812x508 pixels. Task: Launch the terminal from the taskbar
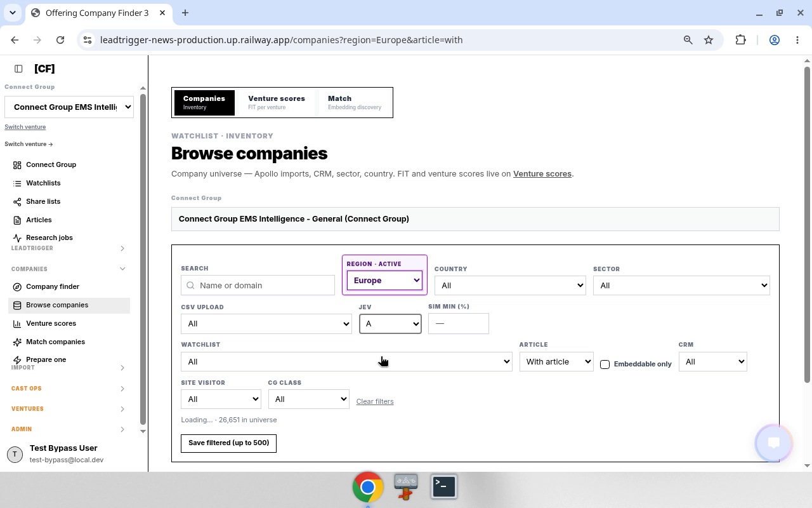444,487
